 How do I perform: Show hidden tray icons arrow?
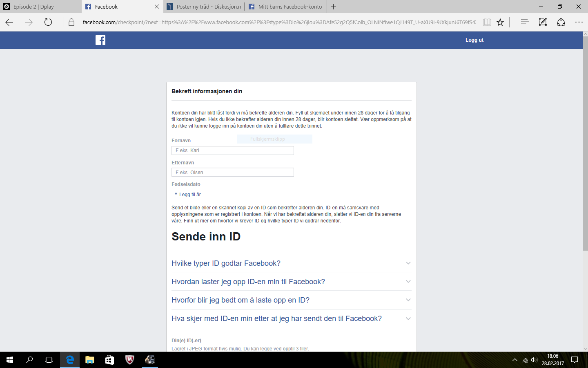[x=514, y=360]
